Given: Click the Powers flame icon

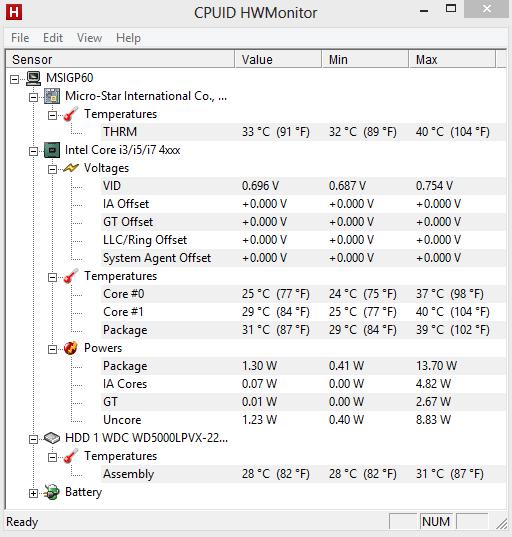Looking at the screenshot, I should 71,348.
